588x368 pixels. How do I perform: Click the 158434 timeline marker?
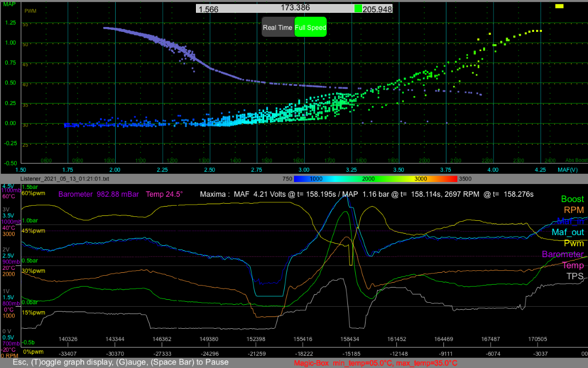click(350, 339)
